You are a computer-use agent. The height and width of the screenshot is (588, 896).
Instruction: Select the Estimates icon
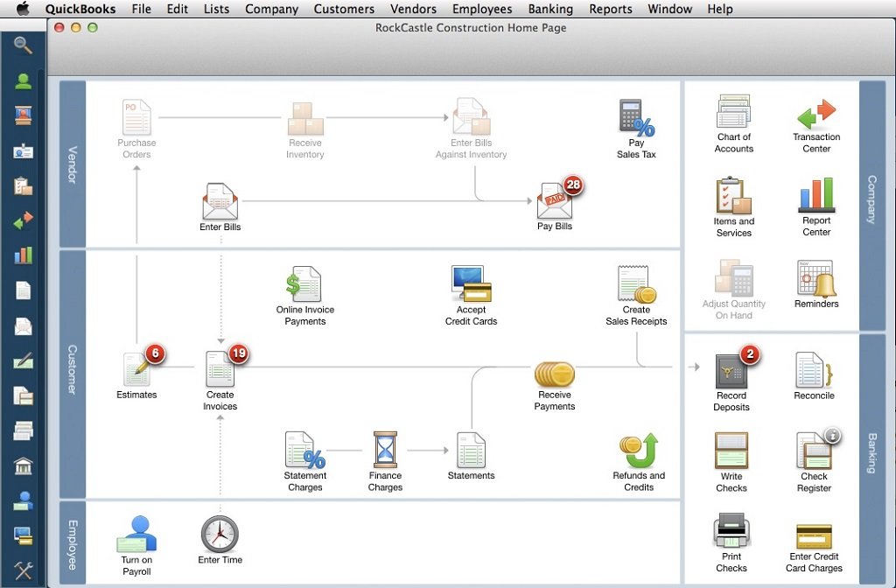click(x=137, y=369)
